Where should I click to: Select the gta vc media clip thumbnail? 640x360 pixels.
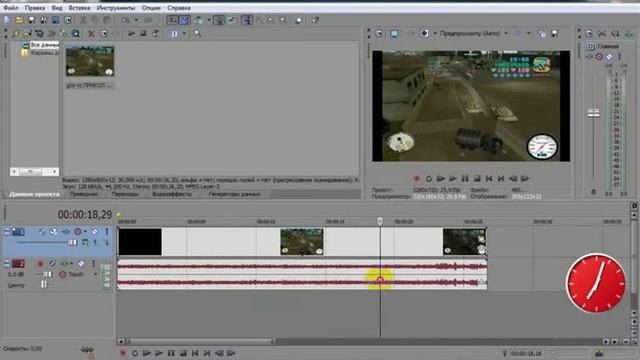tap(90, 61)
